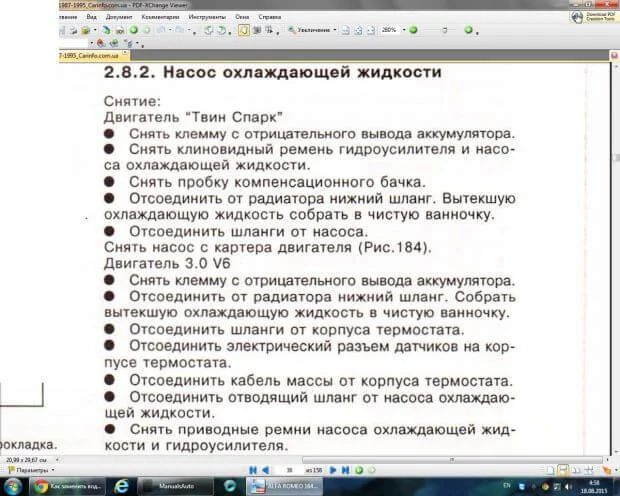Click the green zoom in button

pos(469,30)
